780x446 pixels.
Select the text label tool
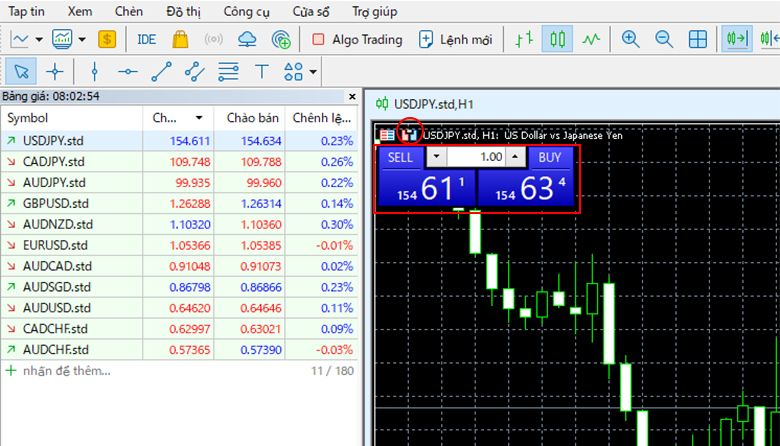262,72
